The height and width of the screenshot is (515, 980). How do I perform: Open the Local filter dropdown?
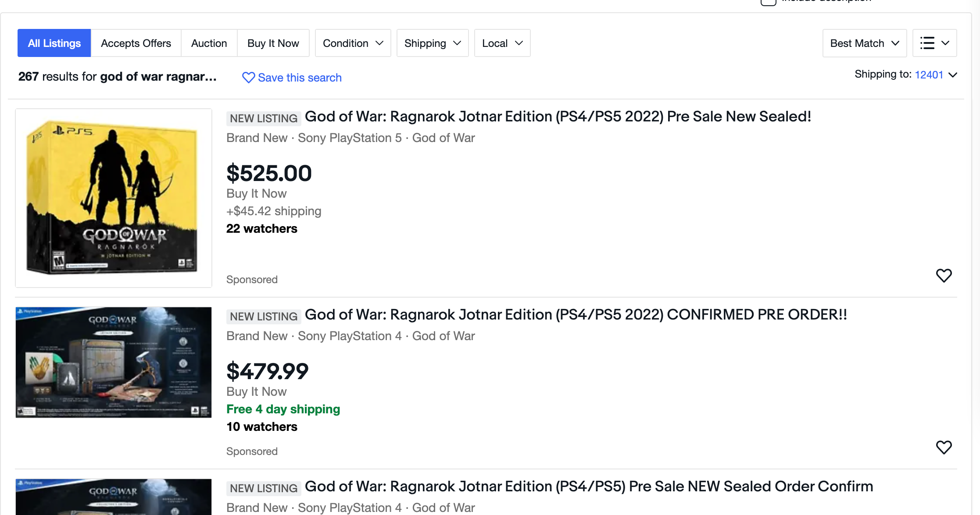pyautogui.click(x=502, y=43)
